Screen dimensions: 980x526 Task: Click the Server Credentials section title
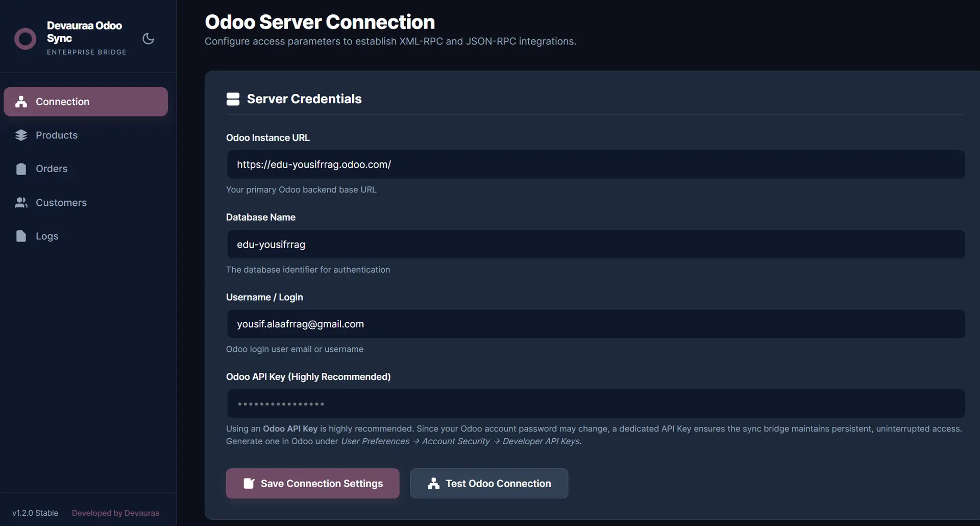click(x=304, y=99)
